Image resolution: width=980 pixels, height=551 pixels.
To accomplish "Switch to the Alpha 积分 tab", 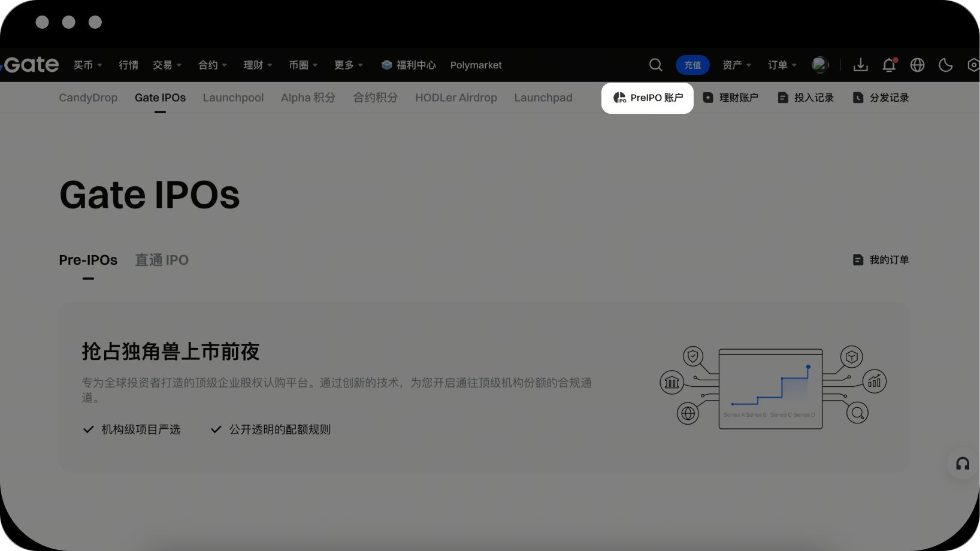I will (x=308, y=98).
